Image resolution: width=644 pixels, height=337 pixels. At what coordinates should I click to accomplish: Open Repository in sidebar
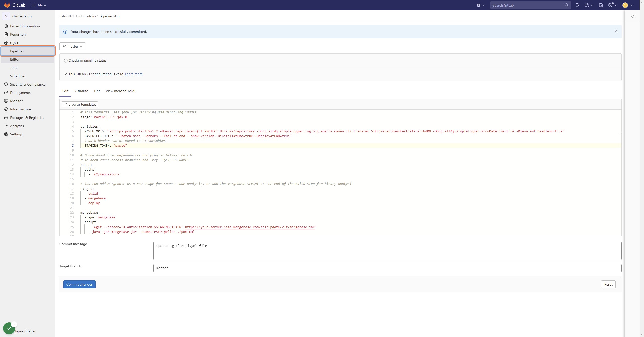coord(28,34)
